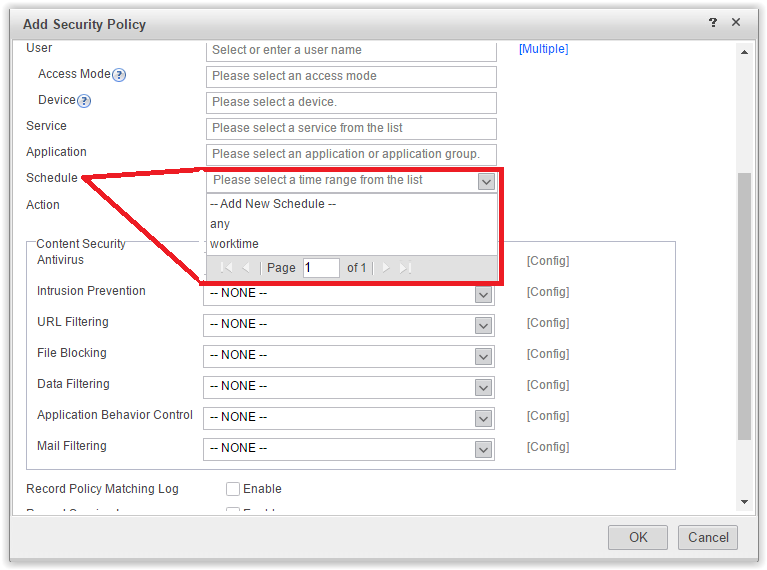Click the OK button
The image size is (767, 570).
click(x=638, y=537)
